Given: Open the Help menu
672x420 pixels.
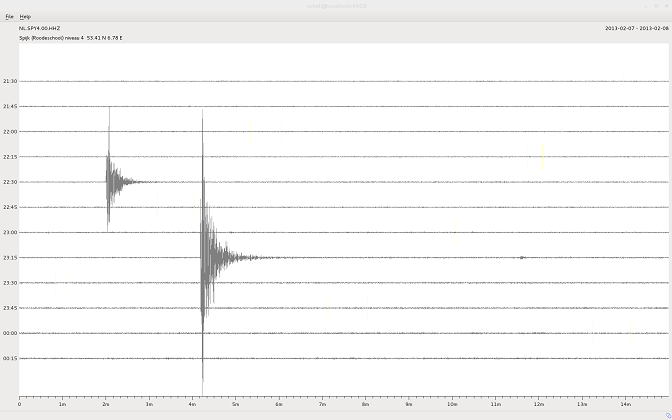Looking at the screenshot, I should point(25,17).
